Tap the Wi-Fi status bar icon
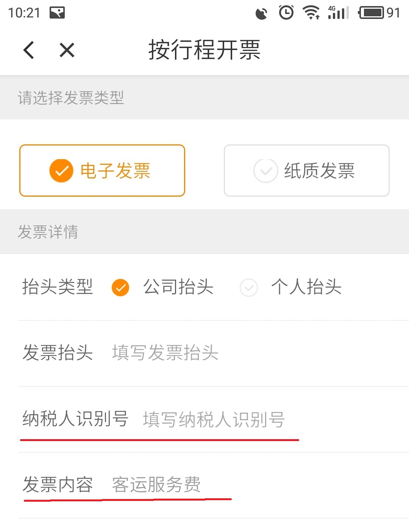 tap(311, 13)
